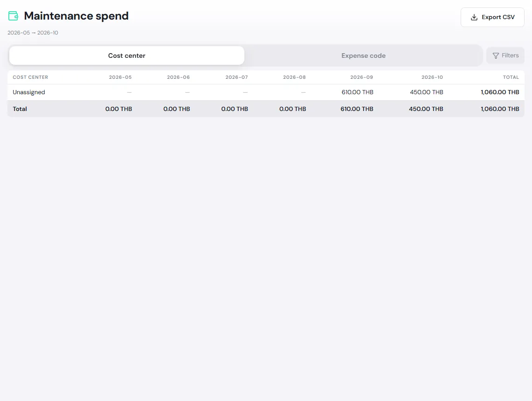Click the TOTAL column header

511,77
